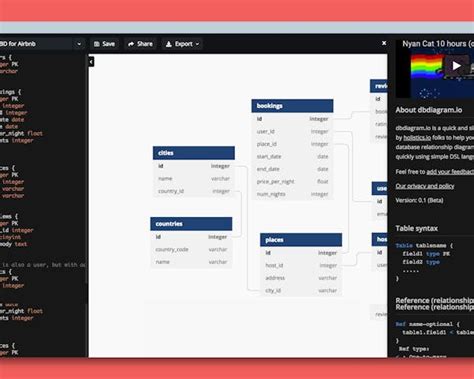Click the Table syntax heading
Screen dimensions: 474x379
click(x=416, y=228)
